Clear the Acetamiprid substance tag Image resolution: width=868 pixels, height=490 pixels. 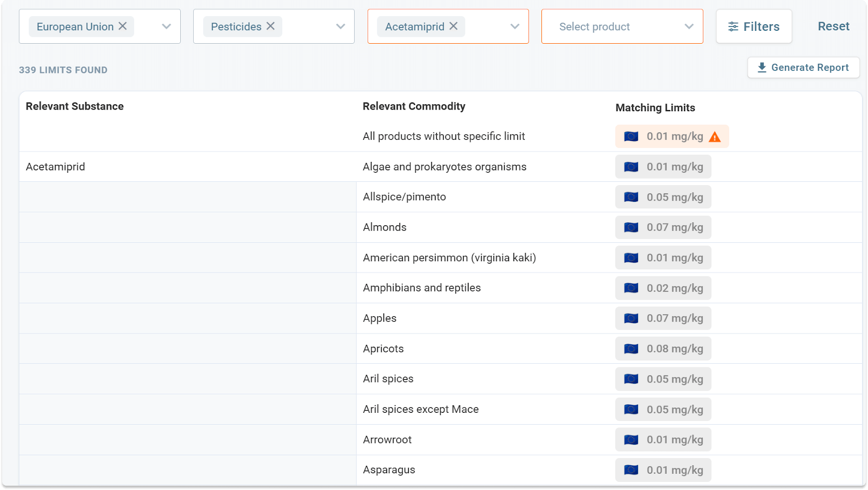pos(453,26)
